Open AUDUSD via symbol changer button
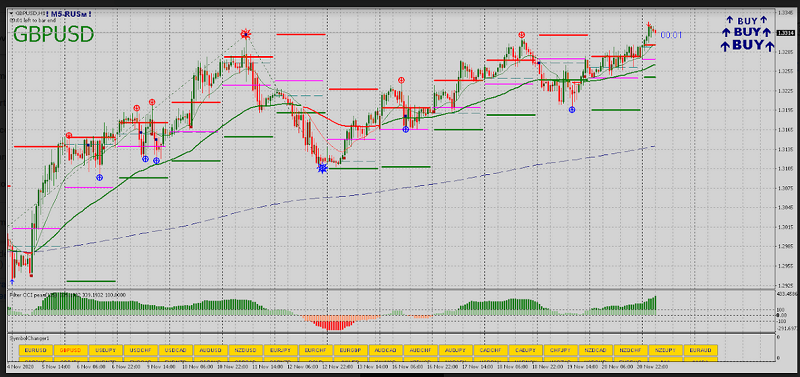800x377 pixels. coord(211,350)
